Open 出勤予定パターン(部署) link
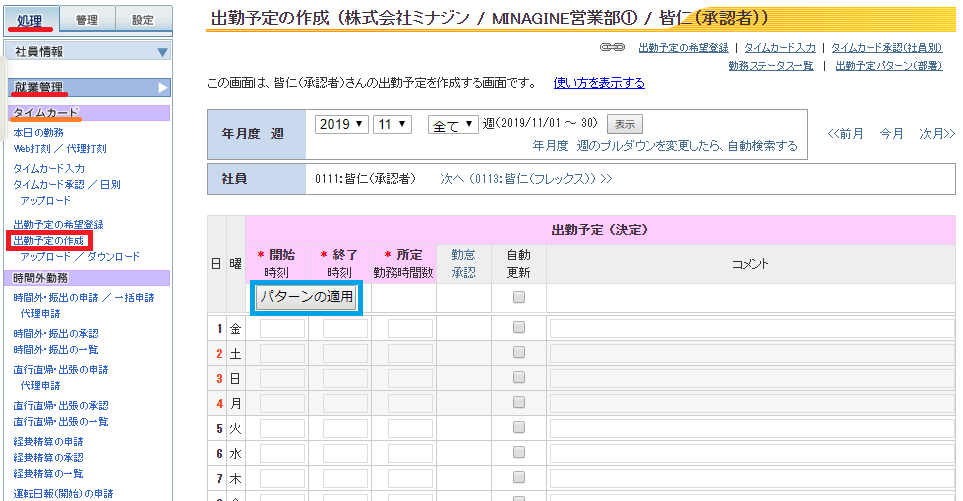This screenshot has height=501, width=963. click(x=889, y=66)
